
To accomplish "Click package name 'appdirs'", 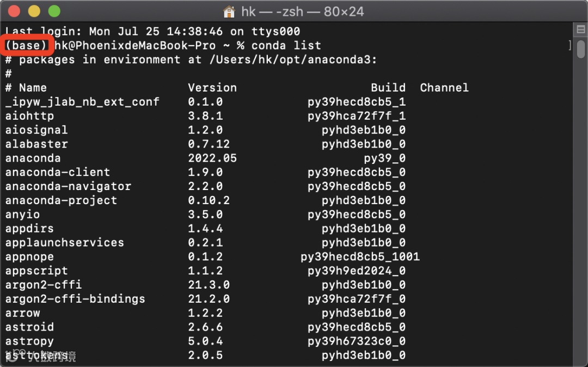I will click(29, 228).
